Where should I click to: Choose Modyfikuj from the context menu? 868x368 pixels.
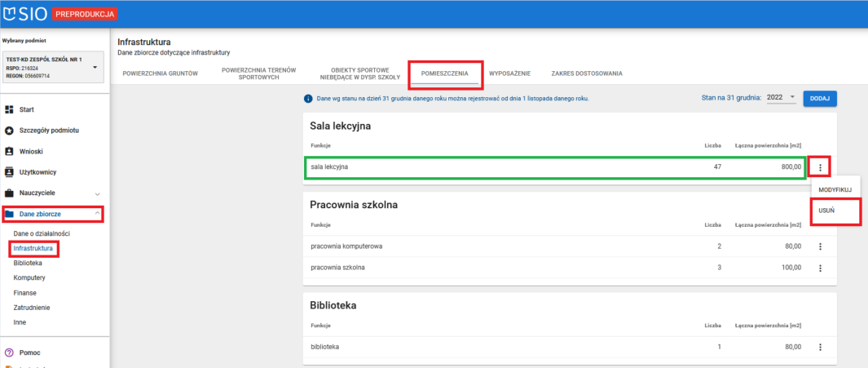coord(835,189)
